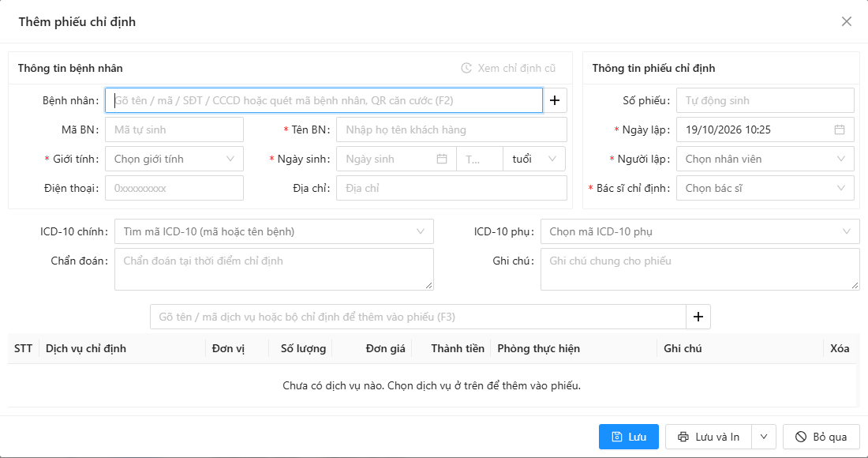Image resolution: width=868 pixels, height=458 pixels.
Task: Open the Chọn bác sĩ dropdown
Action: [765, 188]
